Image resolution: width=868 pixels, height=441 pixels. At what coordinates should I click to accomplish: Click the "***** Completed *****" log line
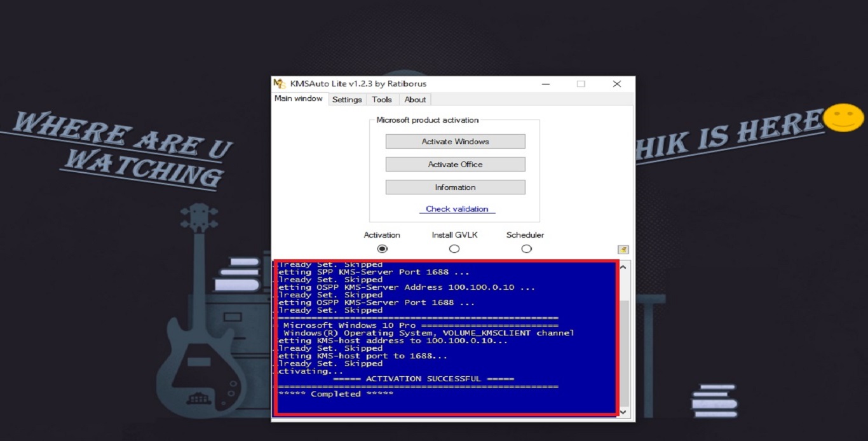[x=336, y=394]
